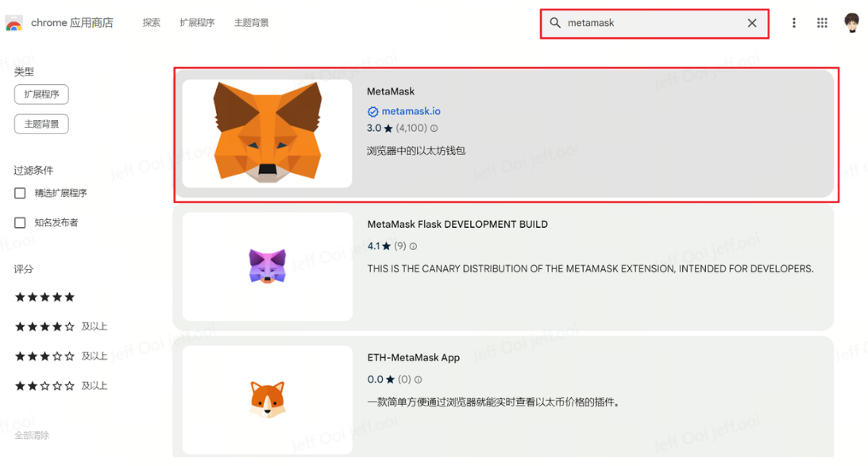Open the ETH-MetaMask App title

click(x=414, y=357)
